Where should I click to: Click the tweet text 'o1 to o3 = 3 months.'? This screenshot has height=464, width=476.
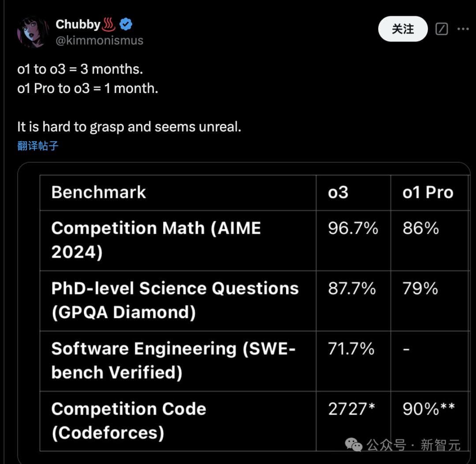(x=80, y=69)
